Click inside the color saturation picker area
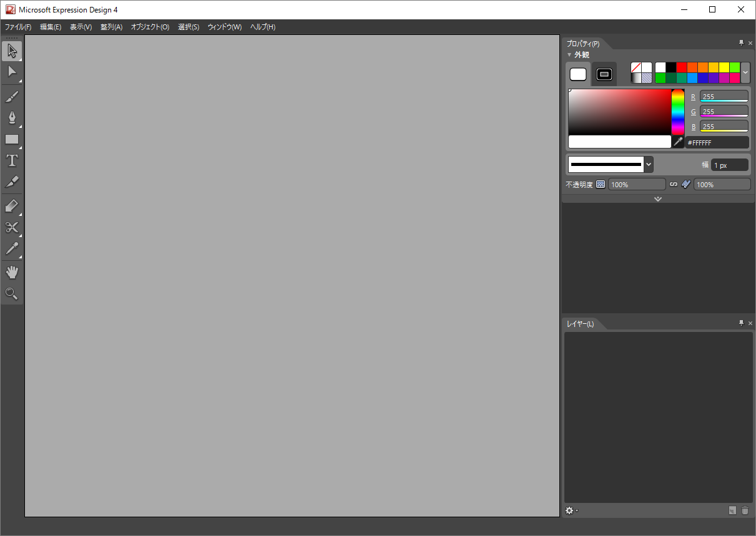The width and height of the screenshot is (756, 536). click(x=619, y=112)
